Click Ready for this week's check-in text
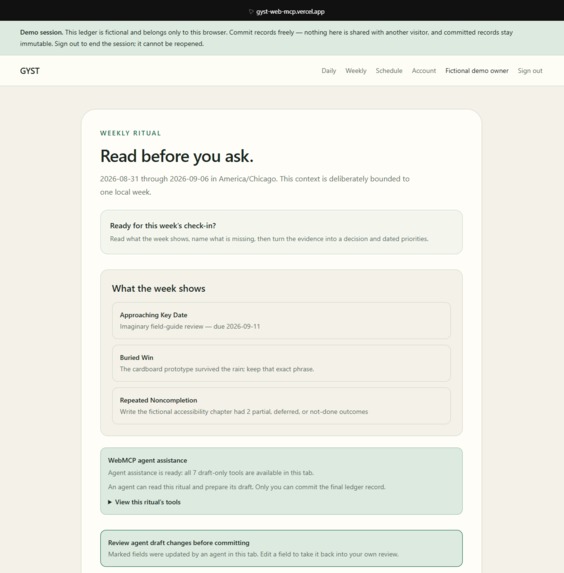The width and height of the screenshot is (564, 573). (163, 226)
